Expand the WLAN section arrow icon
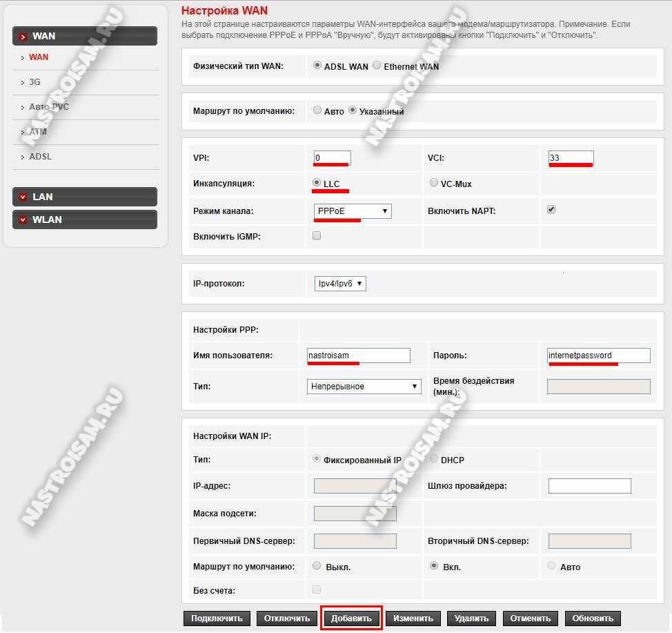This screenshot has width=672, height=633. 23,220
